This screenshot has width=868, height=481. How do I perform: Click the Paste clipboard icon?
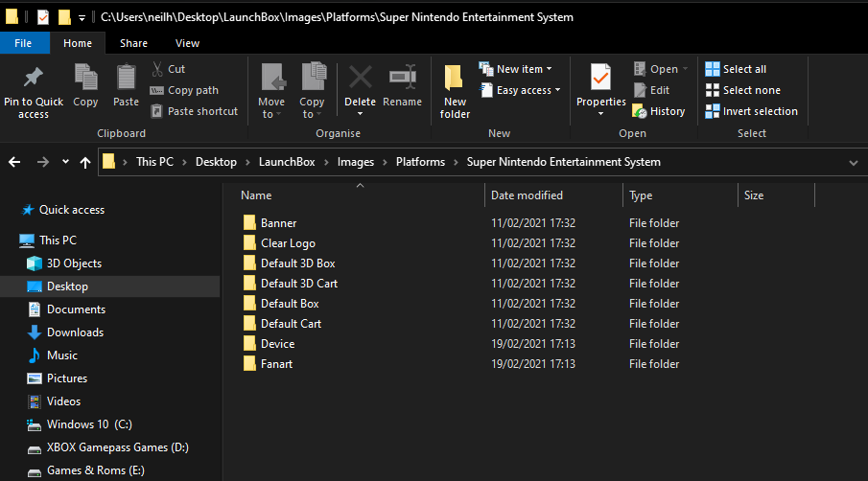coord(126,77)
